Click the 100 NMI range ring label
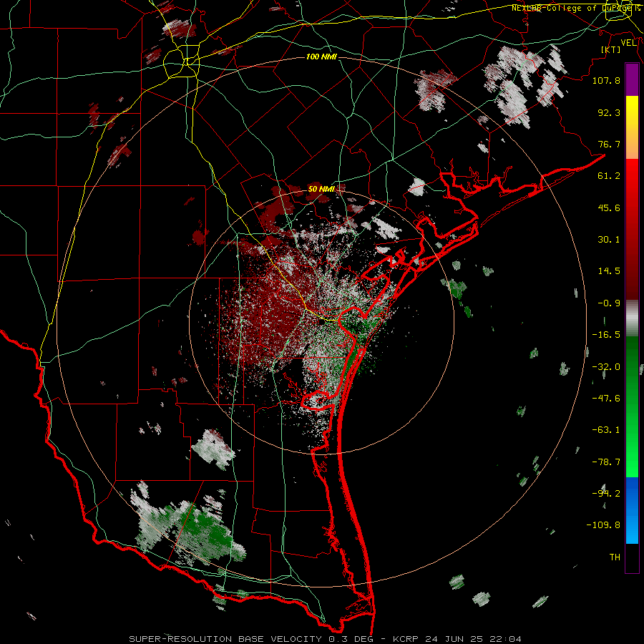The image size is (644, 644). tap(321, 57)
